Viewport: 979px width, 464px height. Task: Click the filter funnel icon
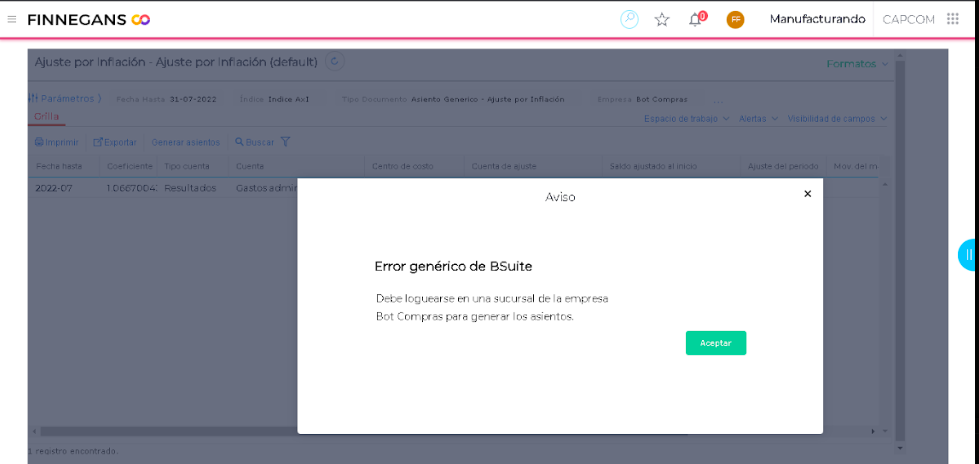[285, 142]
